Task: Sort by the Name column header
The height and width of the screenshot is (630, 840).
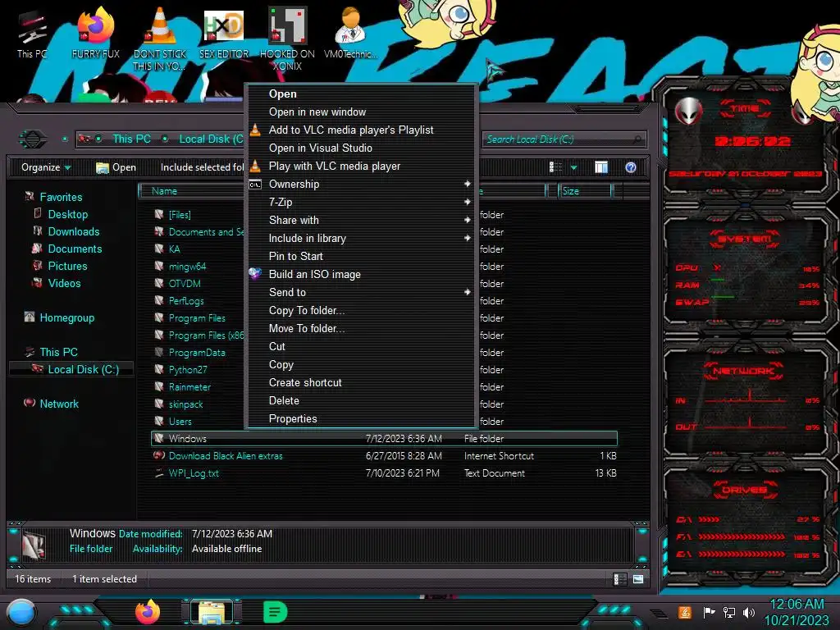Action: pos(190,190)
